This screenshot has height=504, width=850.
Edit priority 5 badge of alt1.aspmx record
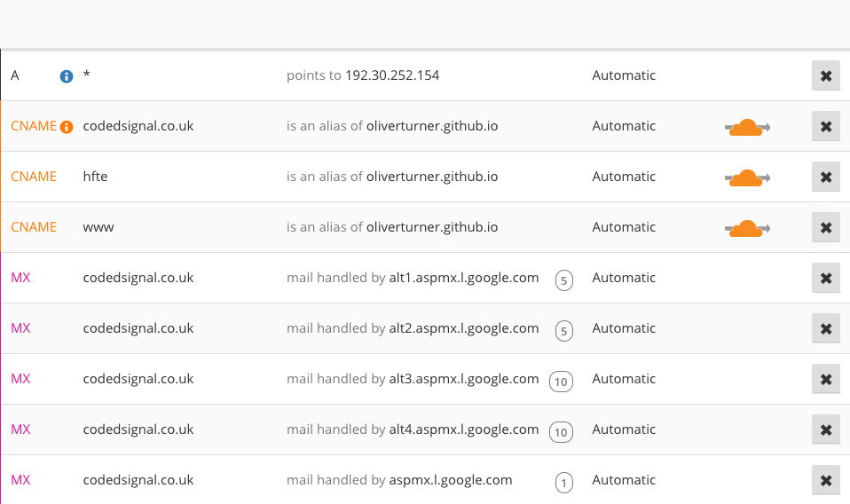[x=563, y=280]
